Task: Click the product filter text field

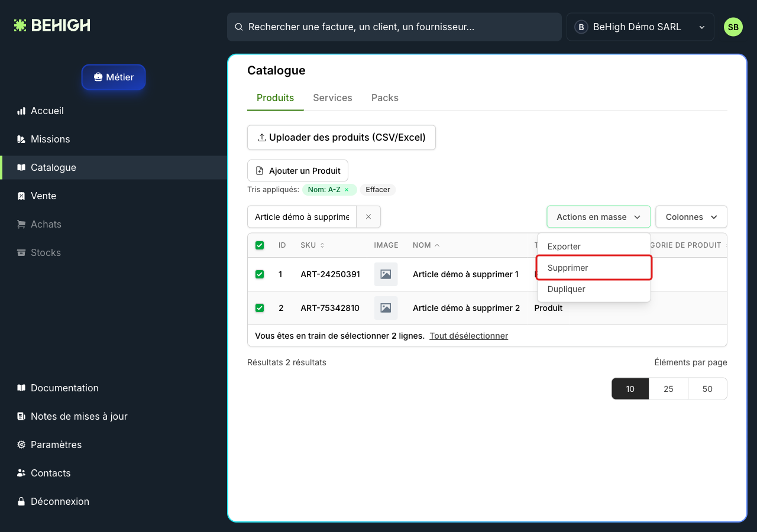Action: [x=302, y=217]
